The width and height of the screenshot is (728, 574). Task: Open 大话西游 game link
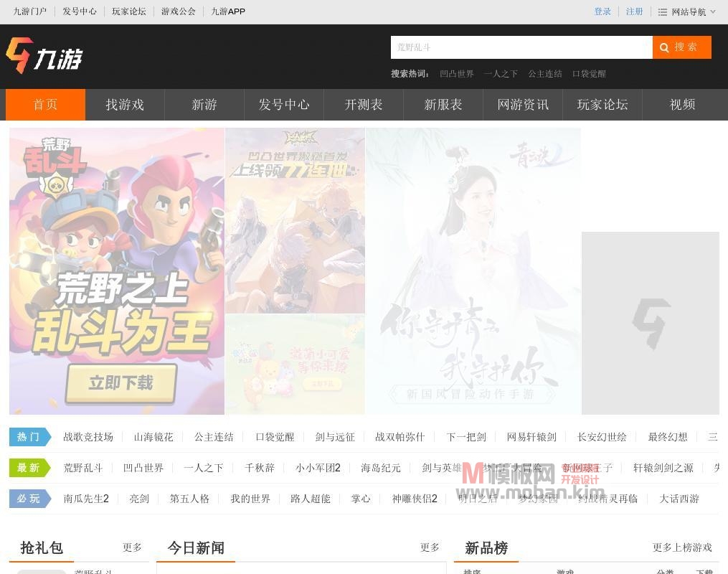point(679,499)
